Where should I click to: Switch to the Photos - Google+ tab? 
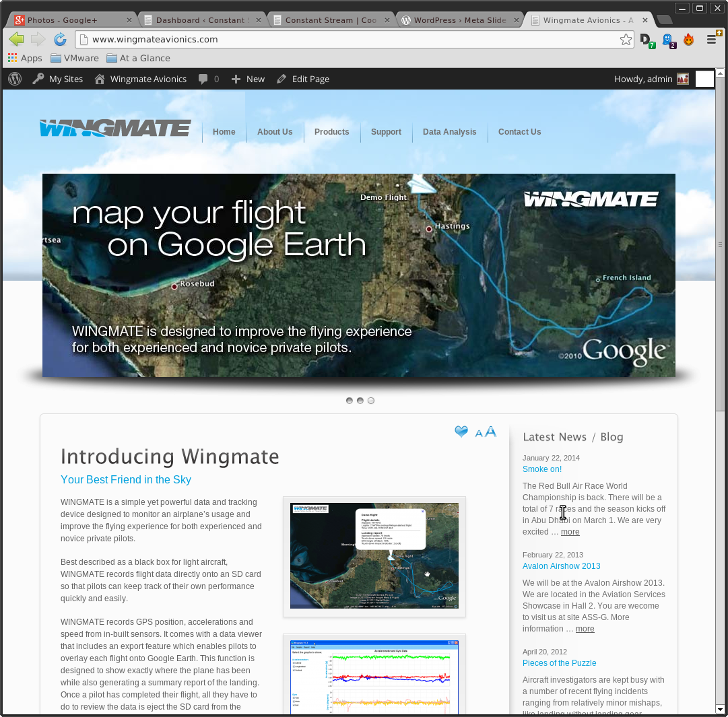point(69,20)
